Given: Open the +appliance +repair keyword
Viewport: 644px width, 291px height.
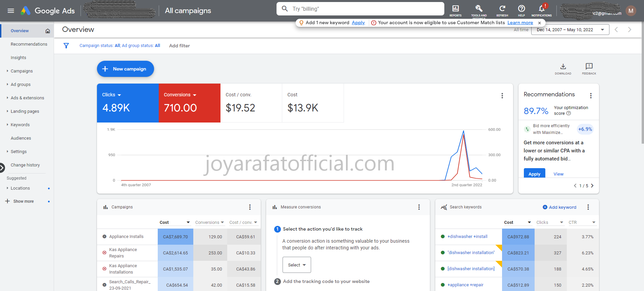Looking at the screenshot, I should click(x=465, y=285).
